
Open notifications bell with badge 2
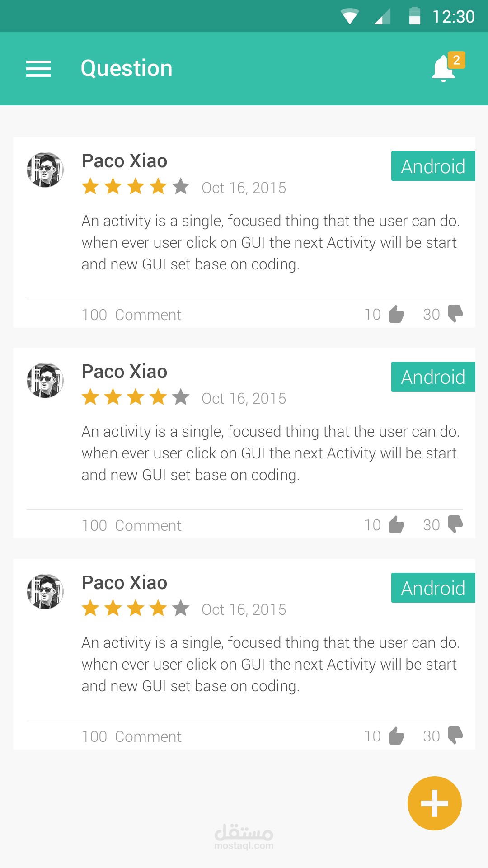(445, 69)
